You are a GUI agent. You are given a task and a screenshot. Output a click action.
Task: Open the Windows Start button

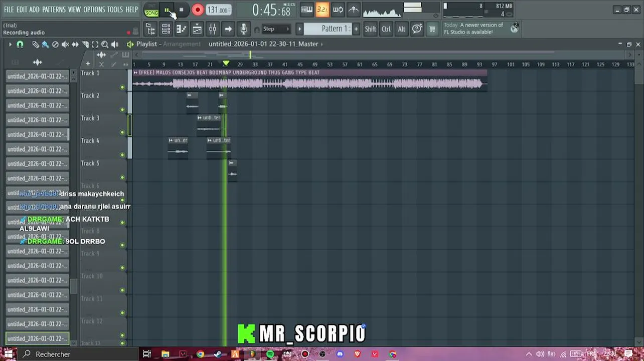[9, 354]
